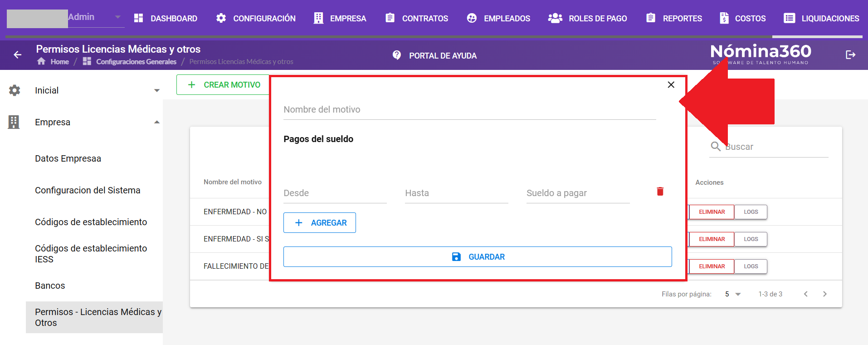
Task: Click the Hasta input field
Action: [x=457, y=193]
